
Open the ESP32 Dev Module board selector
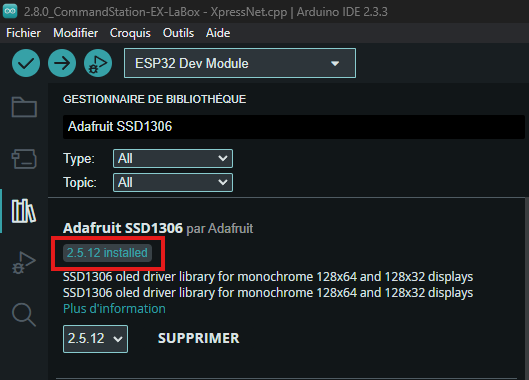[240, 63]
